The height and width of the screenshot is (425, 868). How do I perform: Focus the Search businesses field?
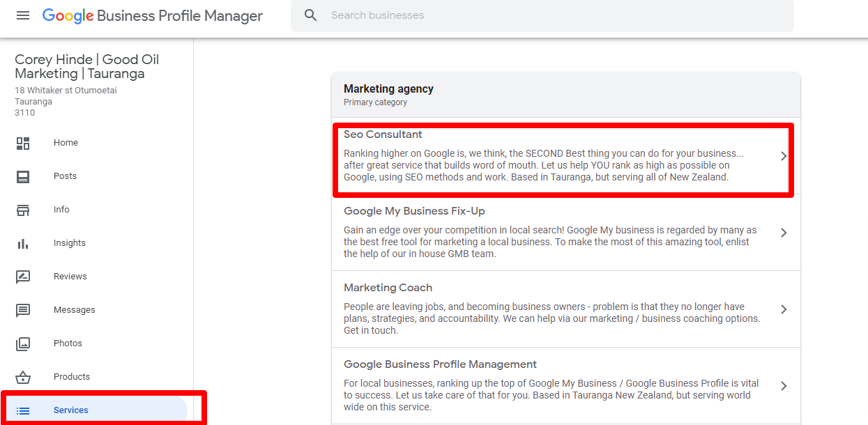[542, 15]
